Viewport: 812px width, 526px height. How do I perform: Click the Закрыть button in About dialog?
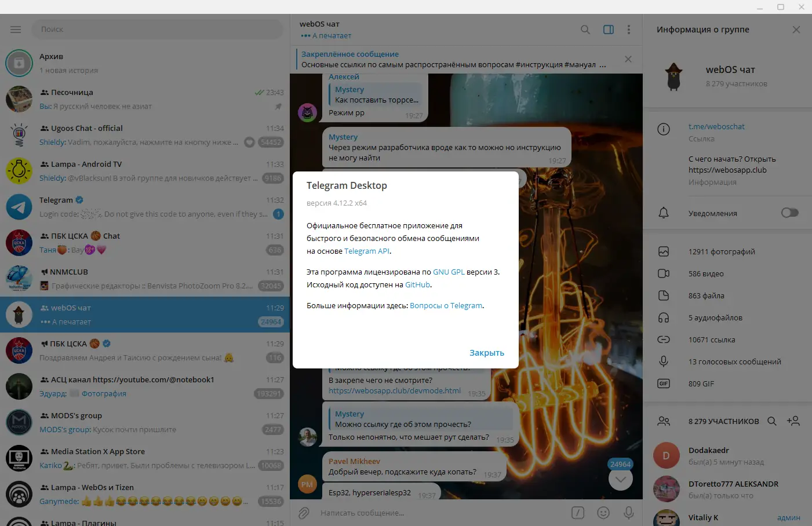(487, 353)
